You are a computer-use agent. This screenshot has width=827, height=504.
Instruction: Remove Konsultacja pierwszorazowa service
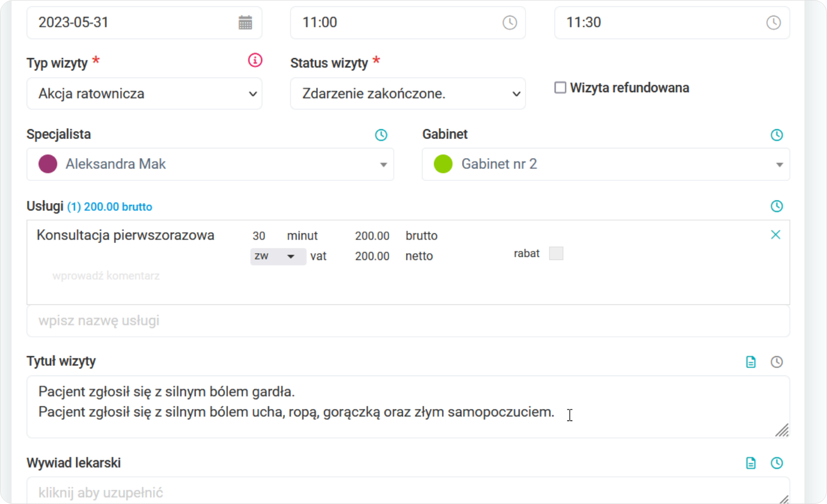point(775,235)
